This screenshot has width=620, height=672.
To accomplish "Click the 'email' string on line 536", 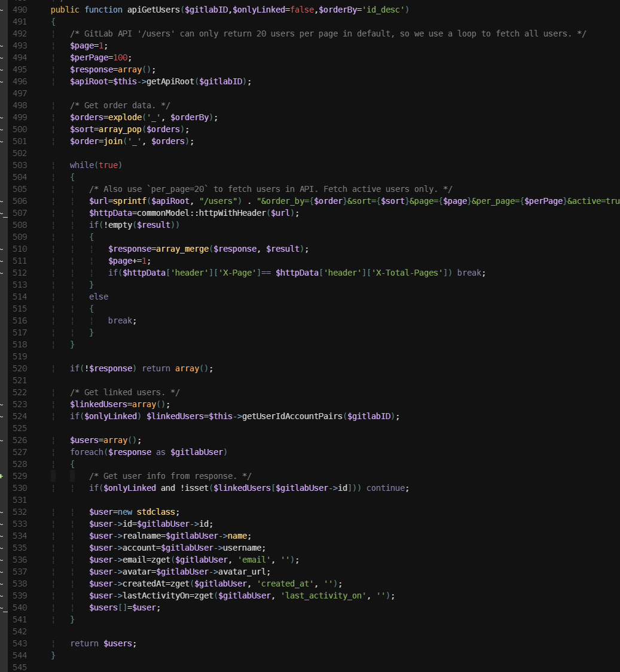I will tap(254, 560).
